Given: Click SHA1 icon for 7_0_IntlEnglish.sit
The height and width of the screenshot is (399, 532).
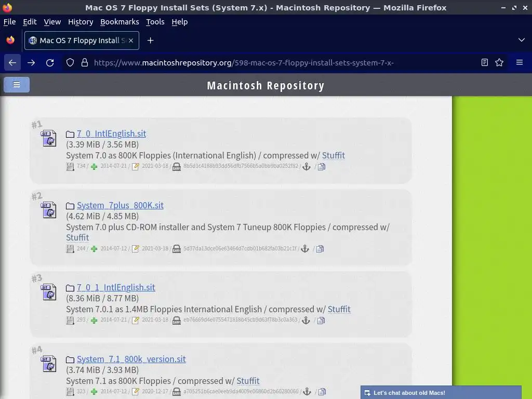Looking at the screenshot, I should tap(177, 167).
